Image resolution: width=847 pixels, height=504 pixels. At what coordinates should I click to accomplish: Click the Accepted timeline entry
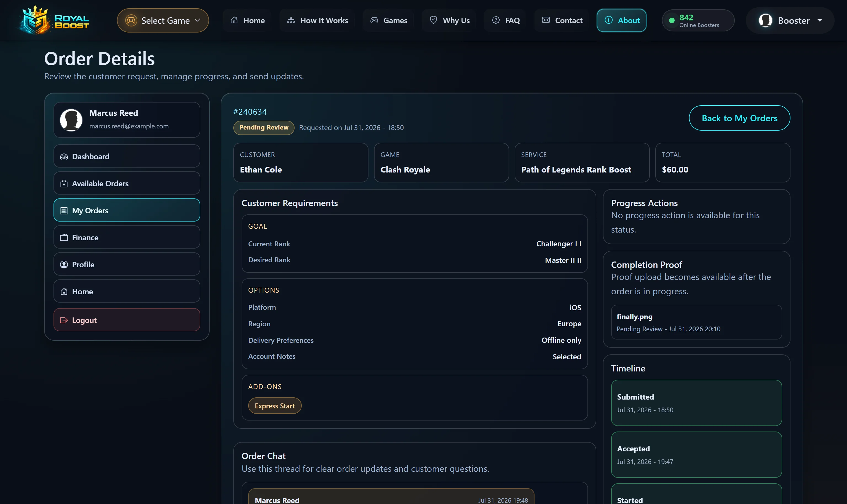pos(696,455)
